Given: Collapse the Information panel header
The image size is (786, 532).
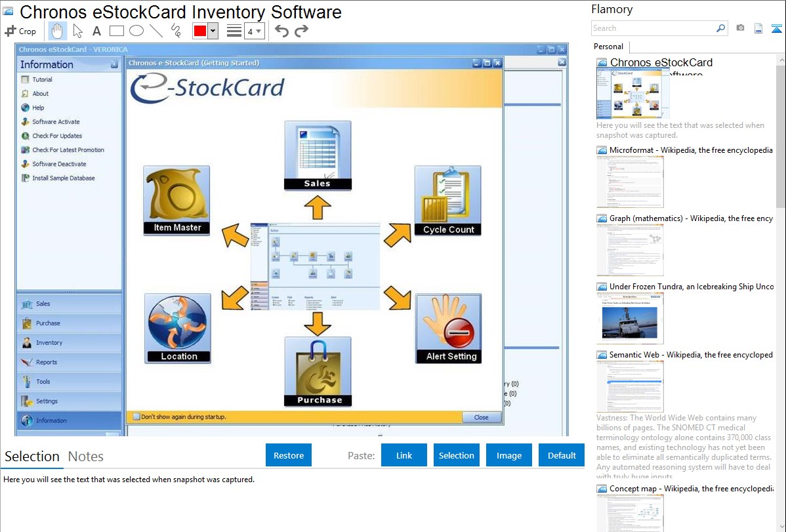Looking at the screenshot, I should coord(114,64).
